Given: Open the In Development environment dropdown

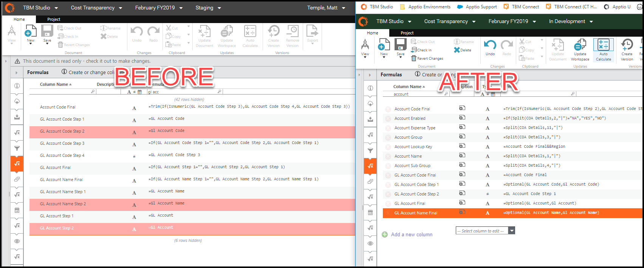Looking at the screenshot, I should 571,22.
